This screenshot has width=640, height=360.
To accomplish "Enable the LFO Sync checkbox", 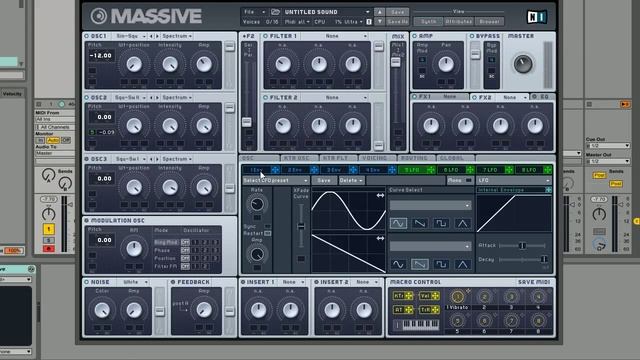I will pos(267,226).
